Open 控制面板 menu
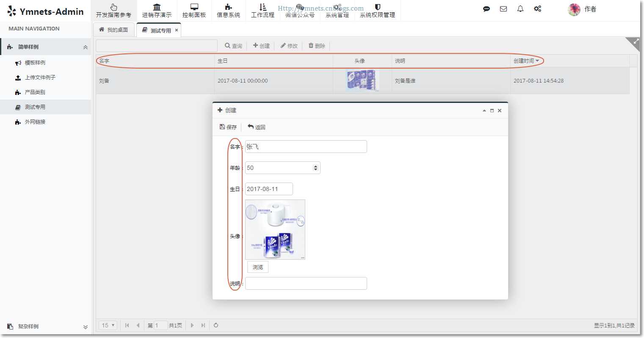This screenshot has width=644, height=338. point(194,11)
